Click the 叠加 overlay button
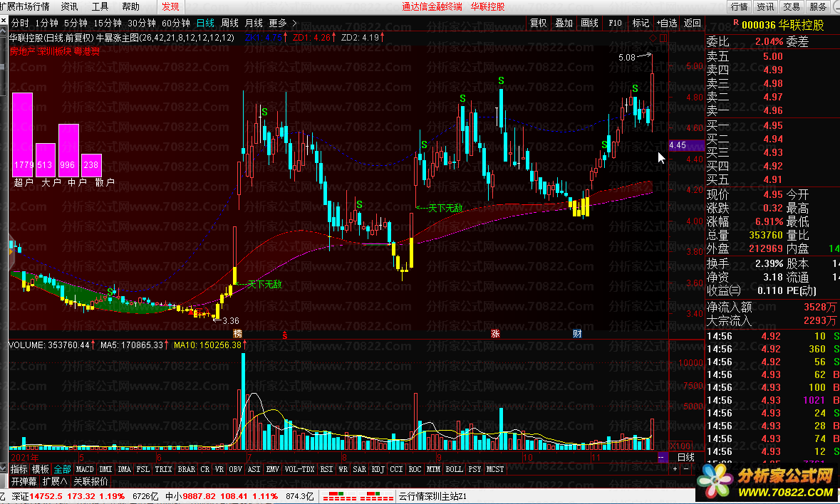840x504 pixels. (x=564, y=23)
